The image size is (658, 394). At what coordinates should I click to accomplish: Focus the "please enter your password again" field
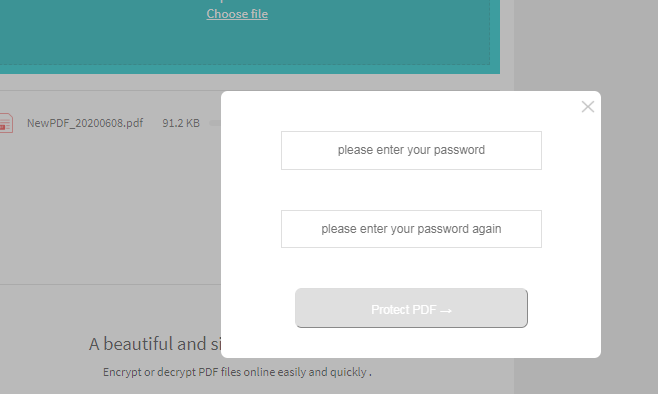coord(411,229)
